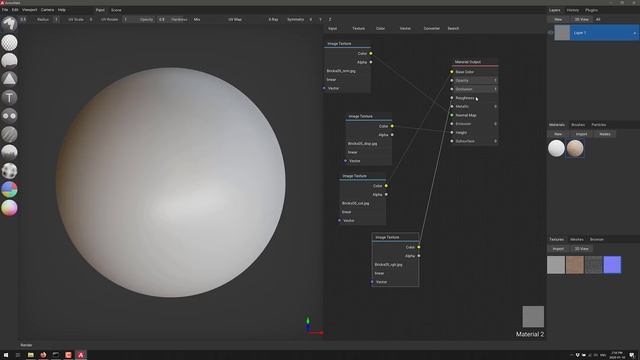This screenshot has height=360, width=640.
Task: Switch to the Scene workspace tab
Action: (x=116, y=10)
